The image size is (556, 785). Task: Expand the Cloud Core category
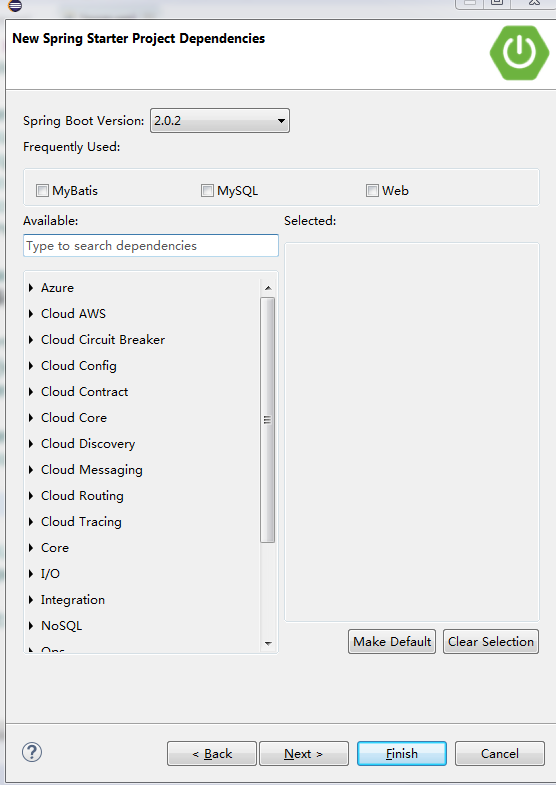[x=31, y=418]
